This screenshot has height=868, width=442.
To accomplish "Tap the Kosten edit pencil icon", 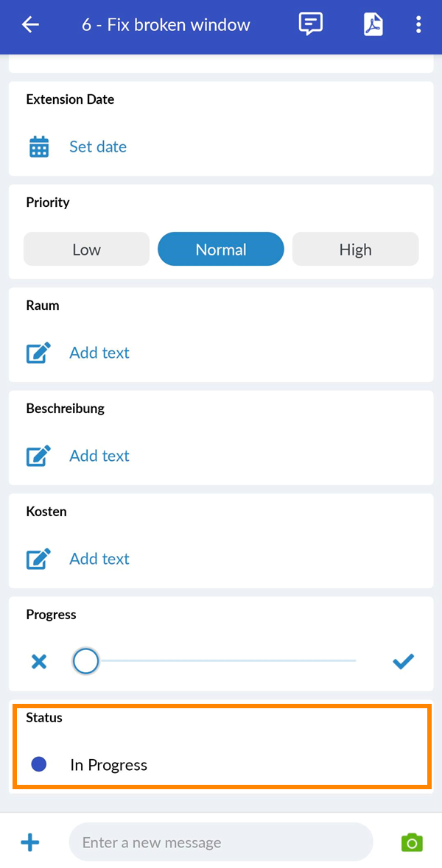I will 39,559.
